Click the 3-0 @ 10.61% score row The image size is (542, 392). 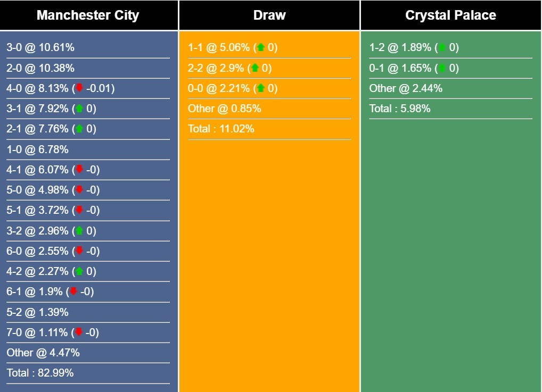click(88, 48)
